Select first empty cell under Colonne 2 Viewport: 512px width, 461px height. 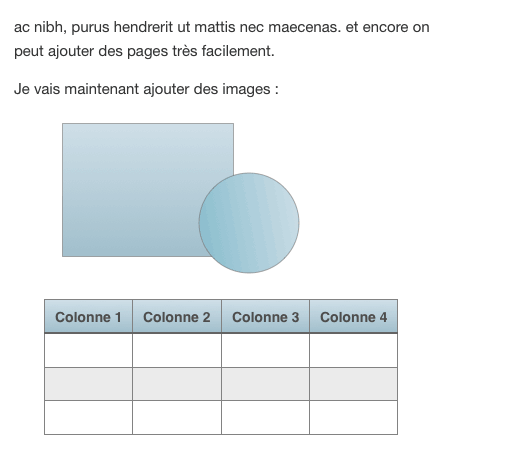tap(177, 350)
